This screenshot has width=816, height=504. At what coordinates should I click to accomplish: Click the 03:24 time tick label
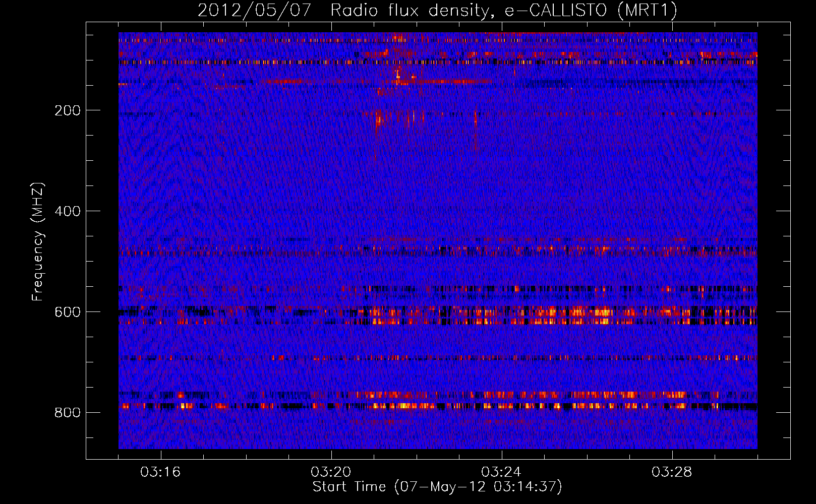pyautogui.click(x=501, y=472)
